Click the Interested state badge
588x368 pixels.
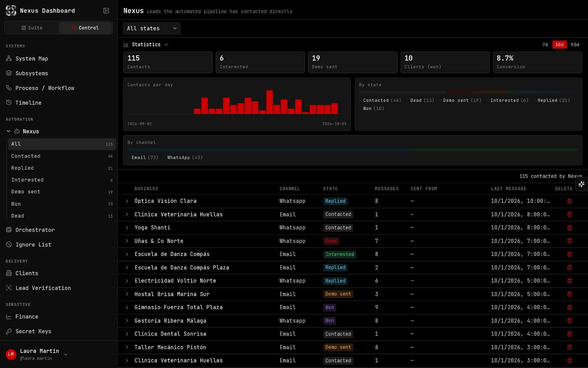(340, 254)
